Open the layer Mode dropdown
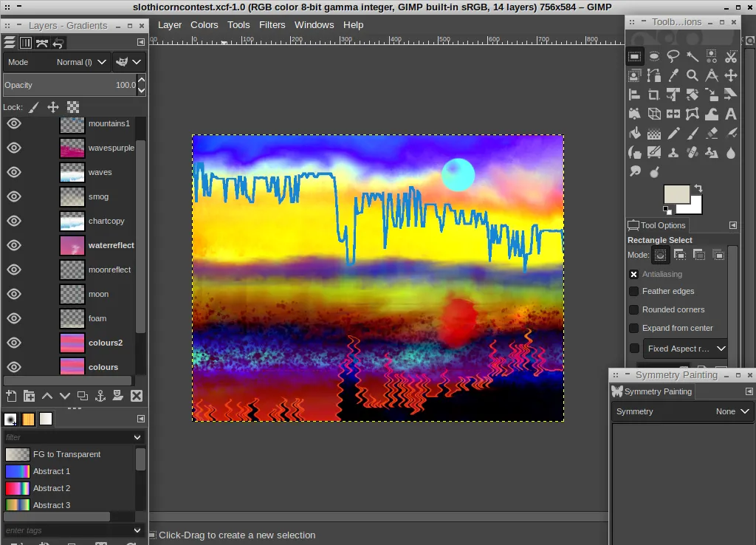756x545 pixels. coord(57,62)
